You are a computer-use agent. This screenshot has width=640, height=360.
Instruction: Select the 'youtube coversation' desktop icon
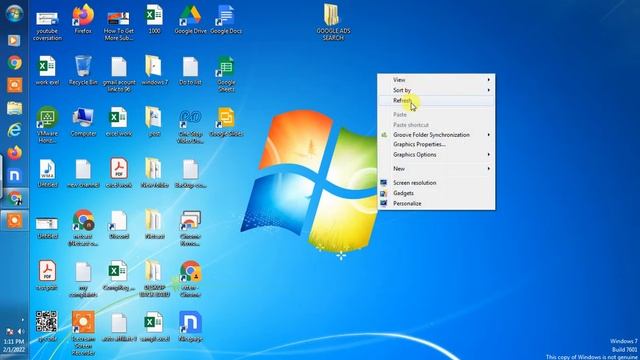[x=47, y=25]
